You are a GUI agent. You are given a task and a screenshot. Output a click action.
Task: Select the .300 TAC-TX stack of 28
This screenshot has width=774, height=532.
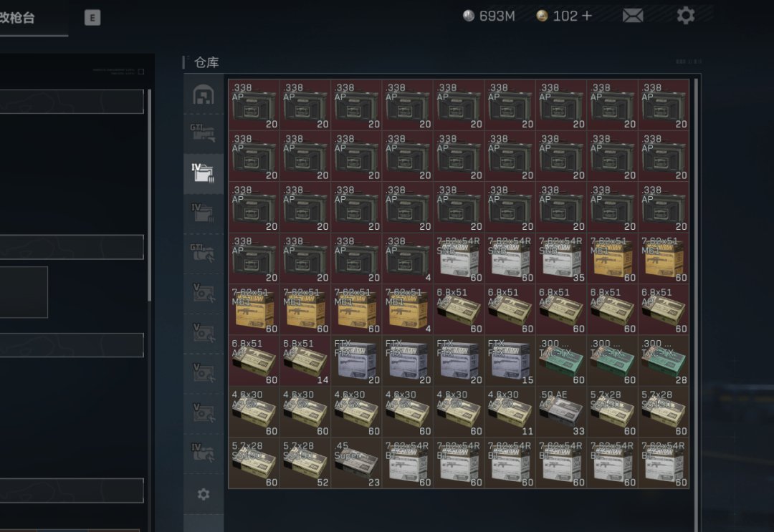pos(663,360)
